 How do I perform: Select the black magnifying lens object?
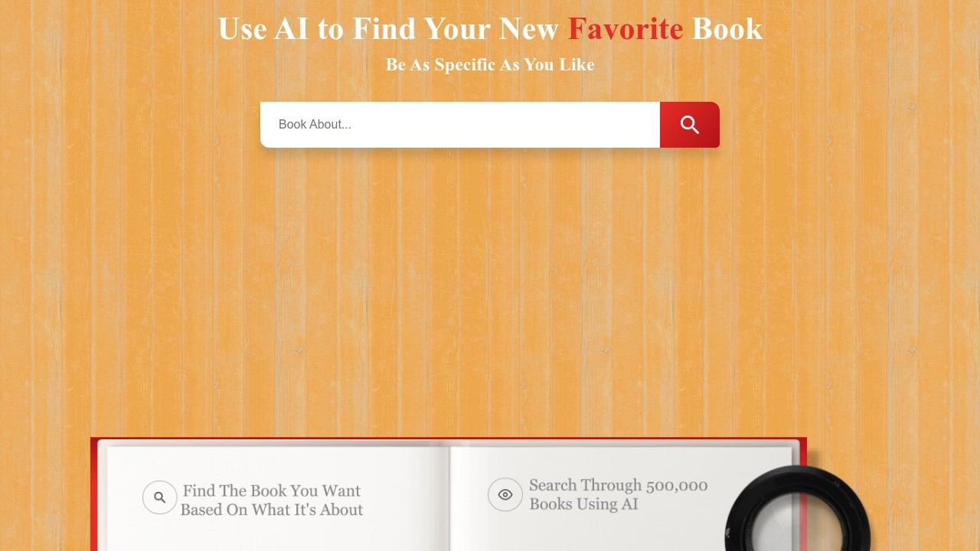(x=796, y=509)
